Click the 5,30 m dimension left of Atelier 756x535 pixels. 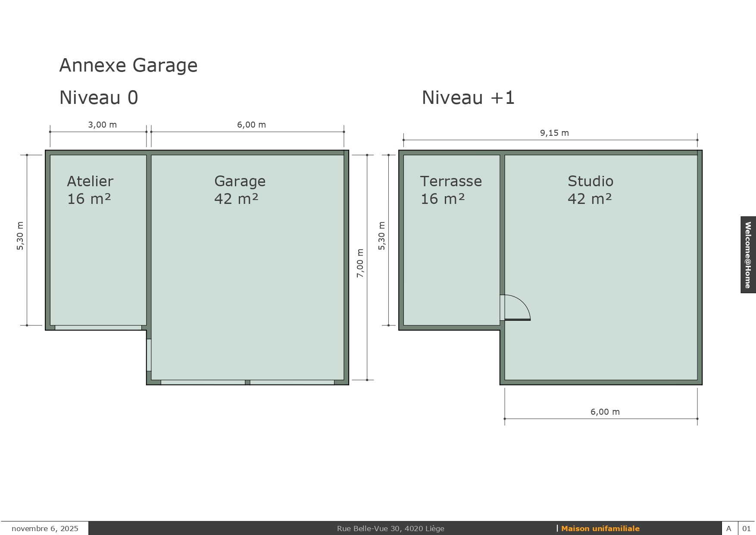(20, 236)
